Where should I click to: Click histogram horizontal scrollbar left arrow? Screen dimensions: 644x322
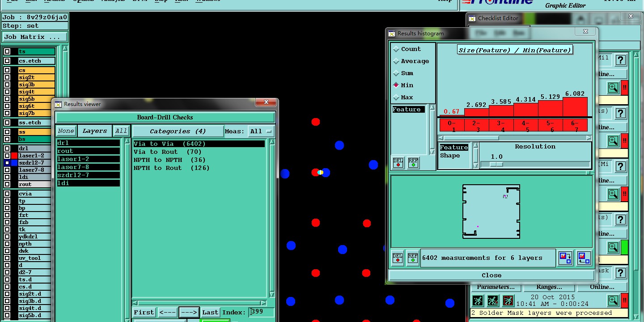coord(441,138)
